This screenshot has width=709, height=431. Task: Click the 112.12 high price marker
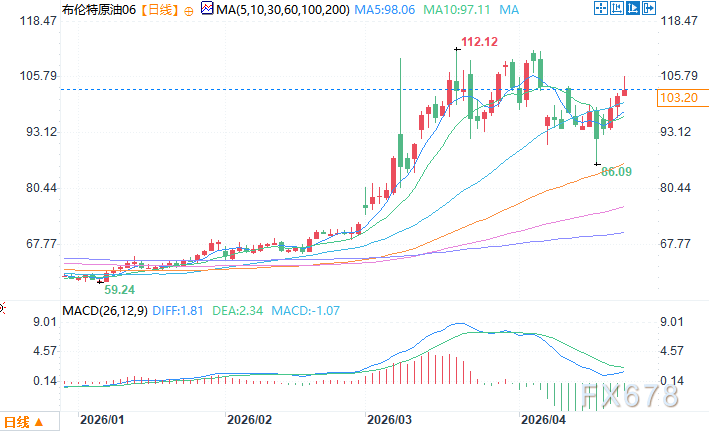pyautogui.click(x=479, y=42)
